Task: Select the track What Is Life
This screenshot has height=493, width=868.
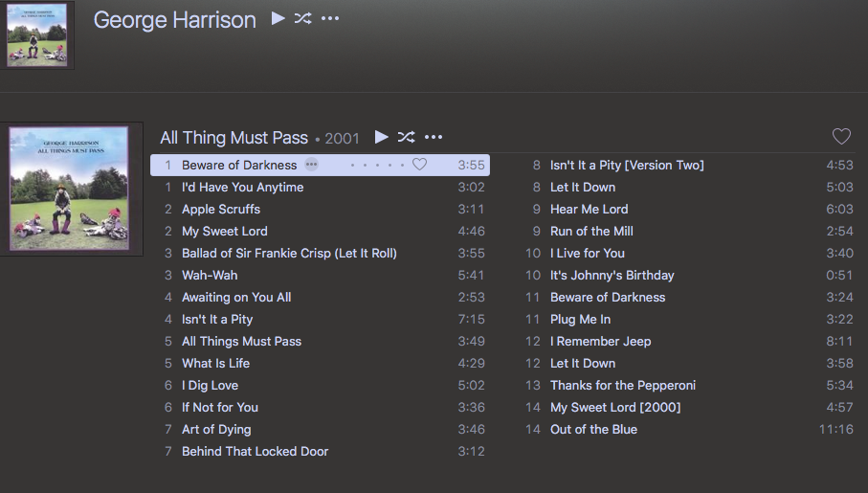Action: pos(320,364)
